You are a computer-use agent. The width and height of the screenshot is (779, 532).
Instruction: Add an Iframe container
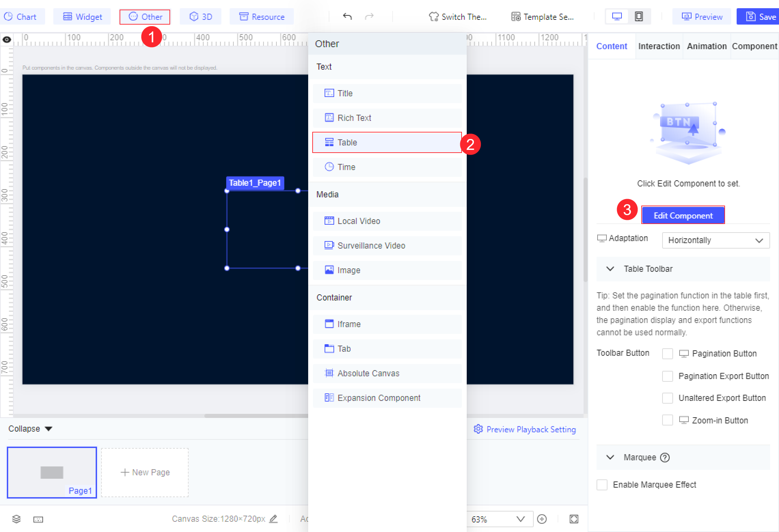click(x=387, y=324)
